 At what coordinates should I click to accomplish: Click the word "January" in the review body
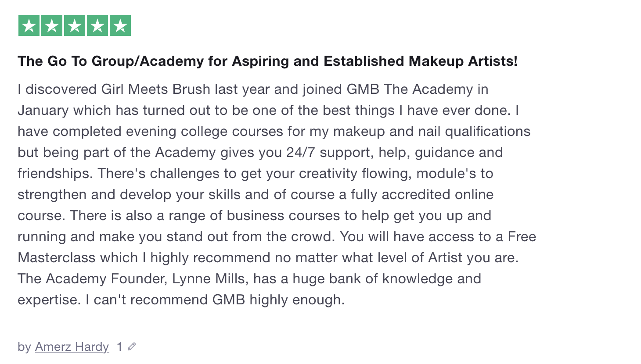point(43,110)
